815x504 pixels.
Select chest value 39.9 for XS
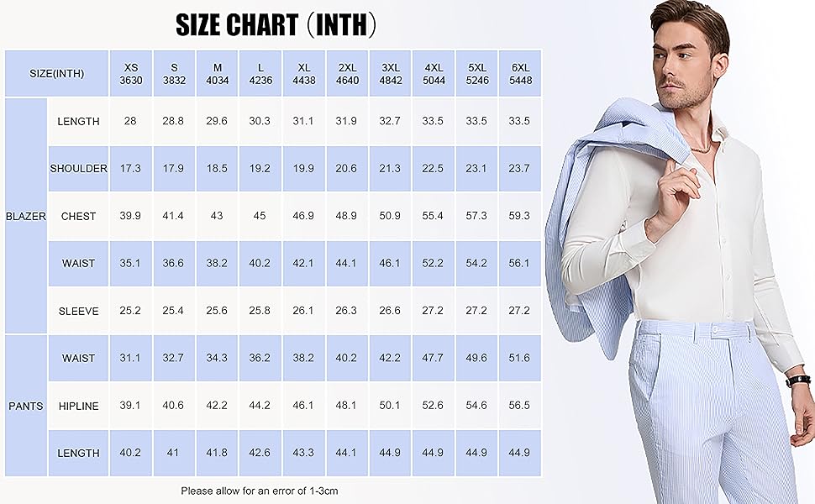130,216
